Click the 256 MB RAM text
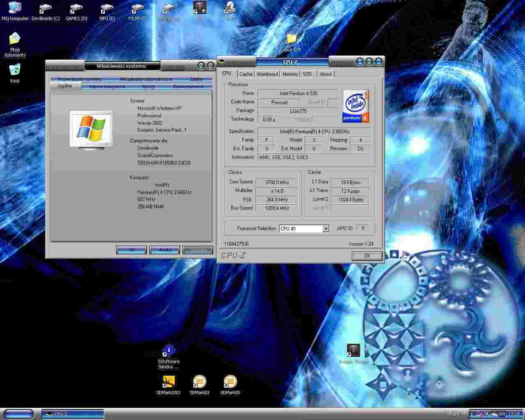This screenshot has height=420, width=525. point(151,207)
